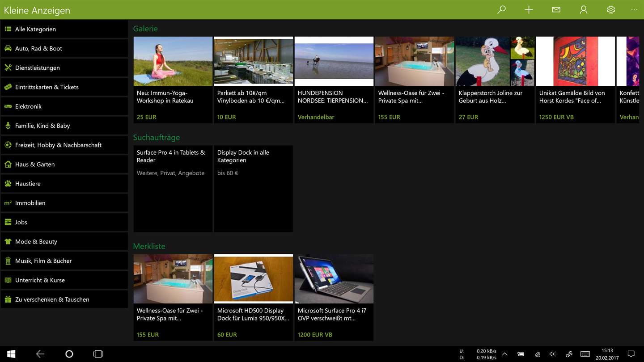Viewport: 644px width, 362px height.
Task: Click the book icon for Unterricht & Kurse
Action: [8, 280]
